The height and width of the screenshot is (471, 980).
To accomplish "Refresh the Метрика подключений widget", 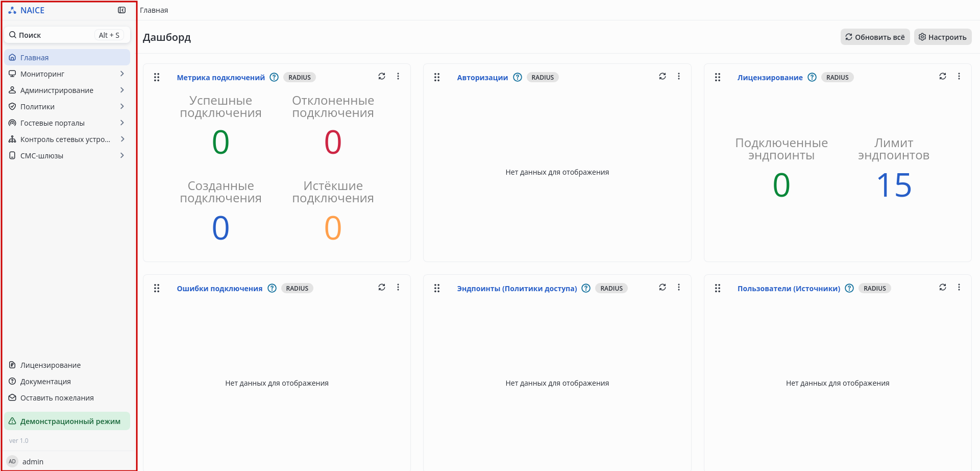I will pos(382,77).
